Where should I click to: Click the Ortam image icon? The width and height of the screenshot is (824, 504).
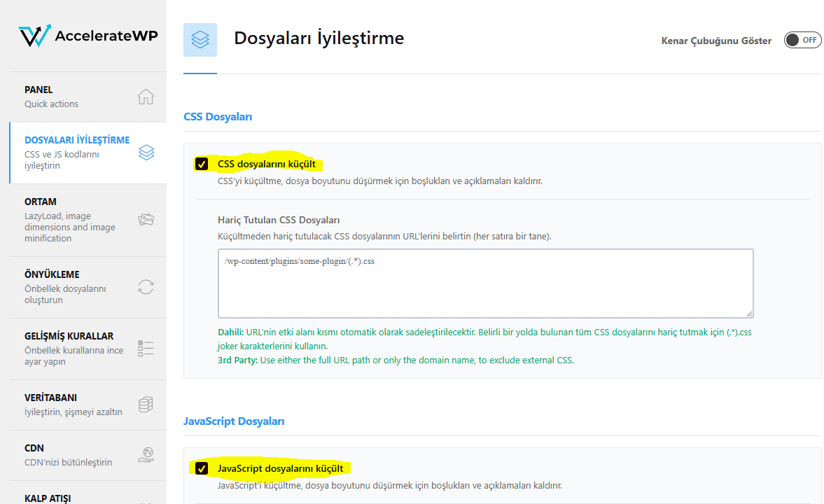(146, 220)
